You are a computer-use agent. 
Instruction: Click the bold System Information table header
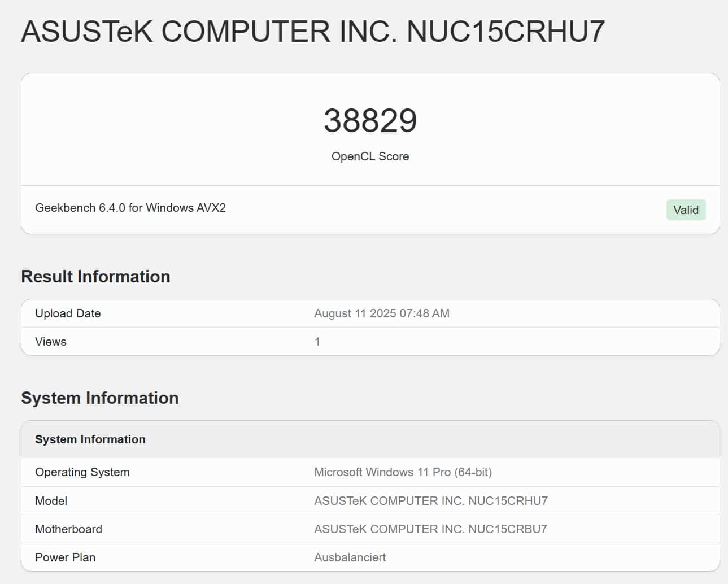pyautogui.click(x=90, y=439)
